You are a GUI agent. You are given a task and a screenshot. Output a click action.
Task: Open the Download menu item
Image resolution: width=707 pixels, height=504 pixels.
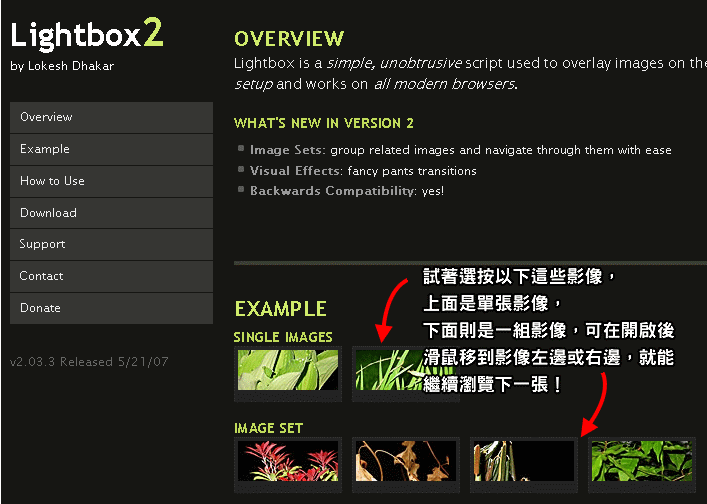tap(111, 213)
